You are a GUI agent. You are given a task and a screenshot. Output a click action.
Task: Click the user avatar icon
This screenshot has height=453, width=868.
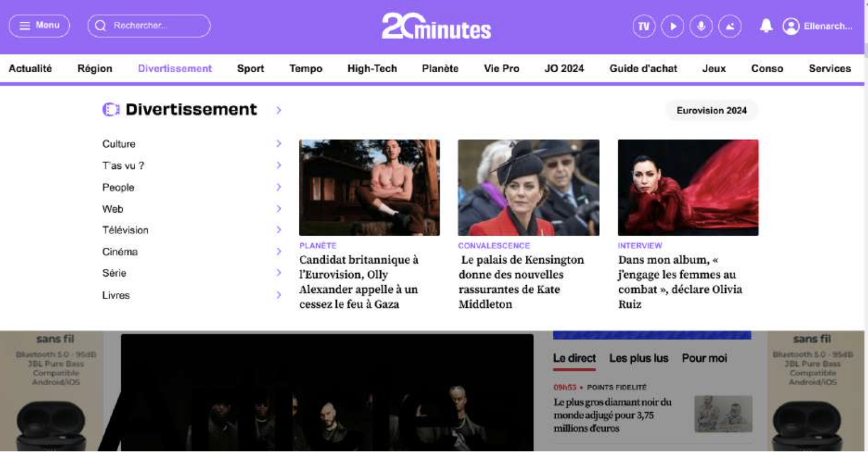[791, 26]
